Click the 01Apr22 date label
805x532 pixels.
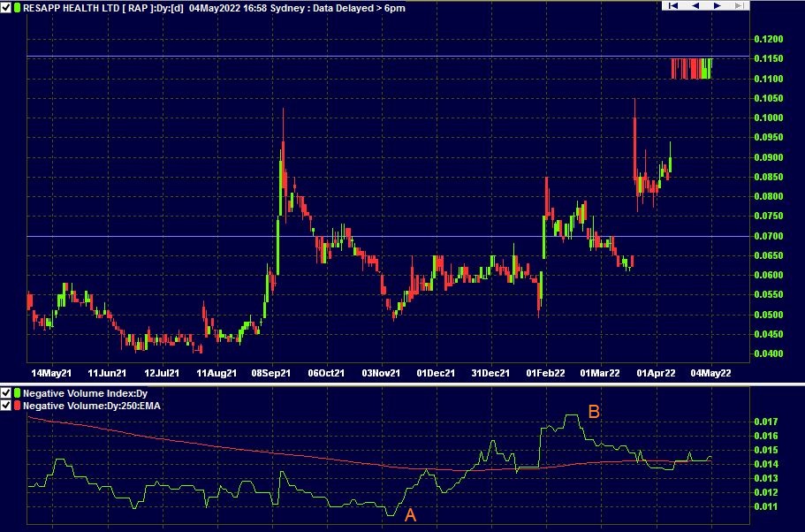(x=657, y=373)
